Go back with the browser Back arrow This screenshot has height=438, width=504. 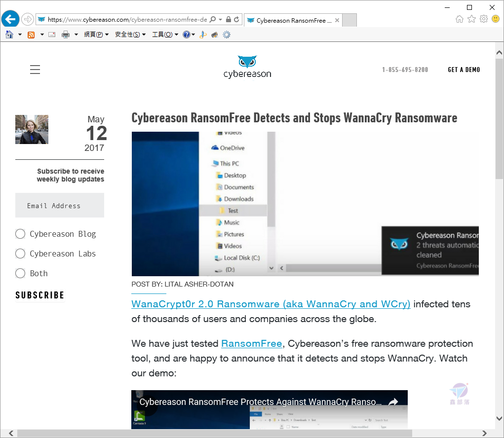(x=10, y=19)
